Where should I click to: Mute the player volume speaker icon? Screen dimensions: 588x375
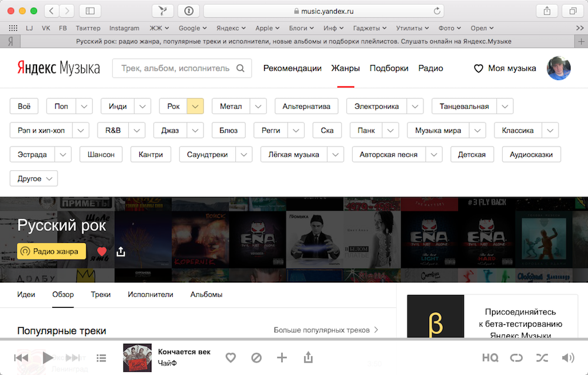[568, 358]
